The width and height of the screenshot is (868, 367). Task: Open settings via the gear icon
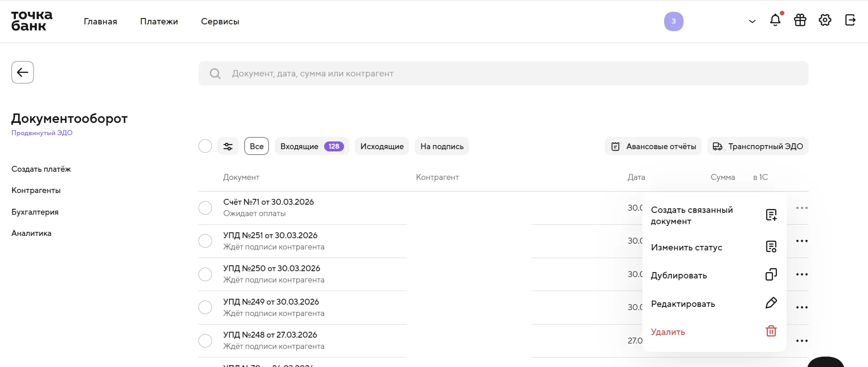[x=825, y=20]
